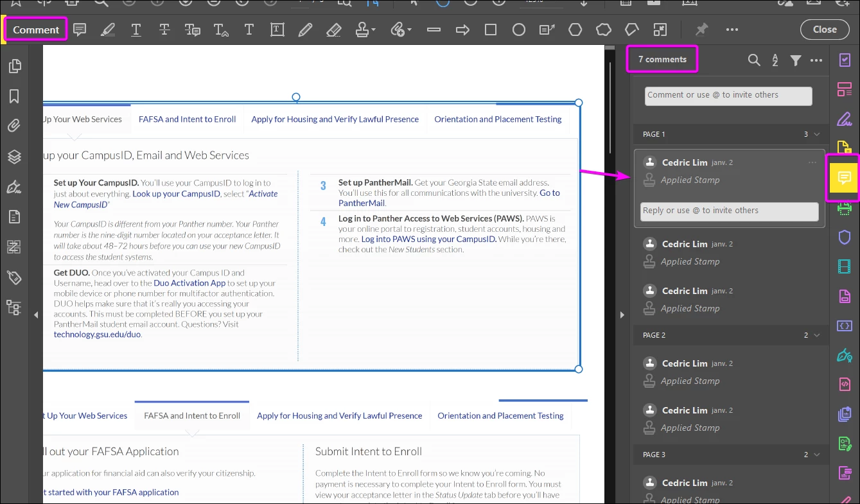Click the 7 comments header
The image size is (860, 504).
coord(662,60)
